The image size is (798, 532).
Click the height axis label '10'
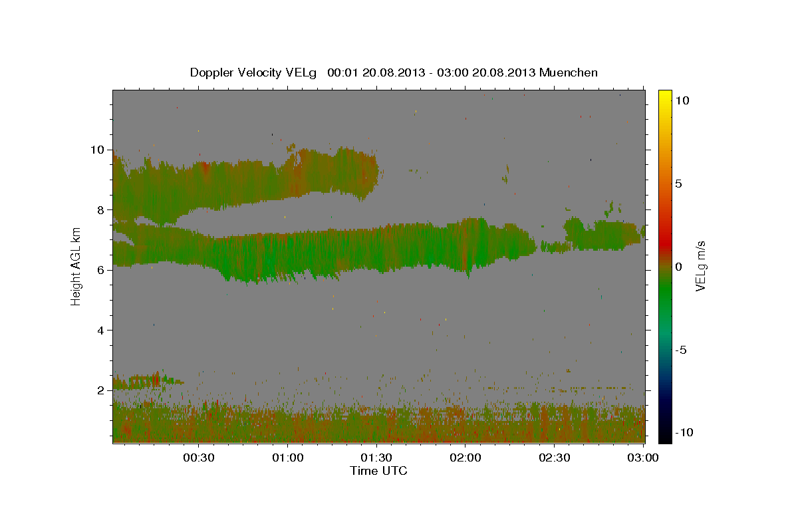point(98,150)
